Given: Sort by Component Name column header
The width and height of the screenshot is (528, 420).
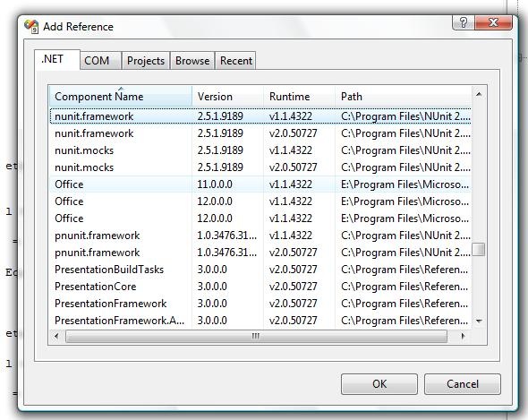Looking at the screenshot, I should point(121,97).
